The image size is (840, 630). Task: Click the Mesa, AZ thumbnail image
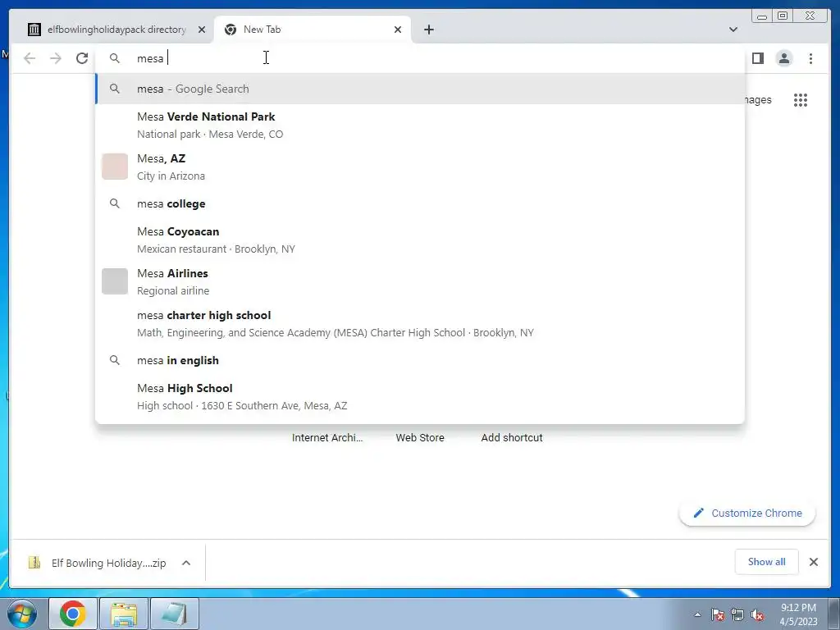click(115, 167)
